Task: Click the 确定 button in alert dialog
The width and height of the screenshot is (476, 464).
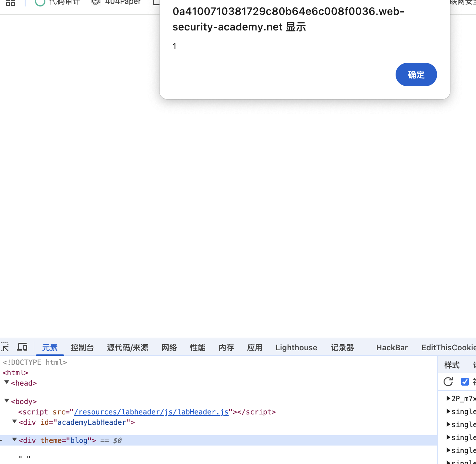Action: [416, 75]
